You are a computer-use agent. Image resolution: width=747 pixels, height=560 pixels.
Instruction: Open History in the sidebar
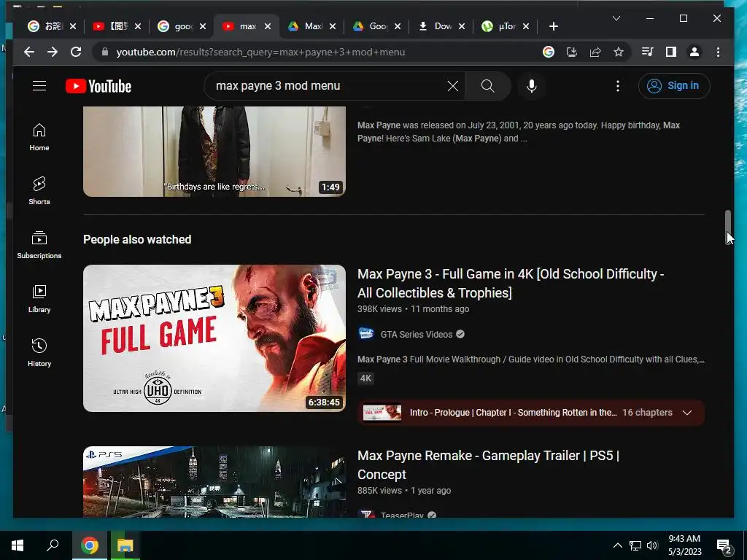click(x=39, y=352)
